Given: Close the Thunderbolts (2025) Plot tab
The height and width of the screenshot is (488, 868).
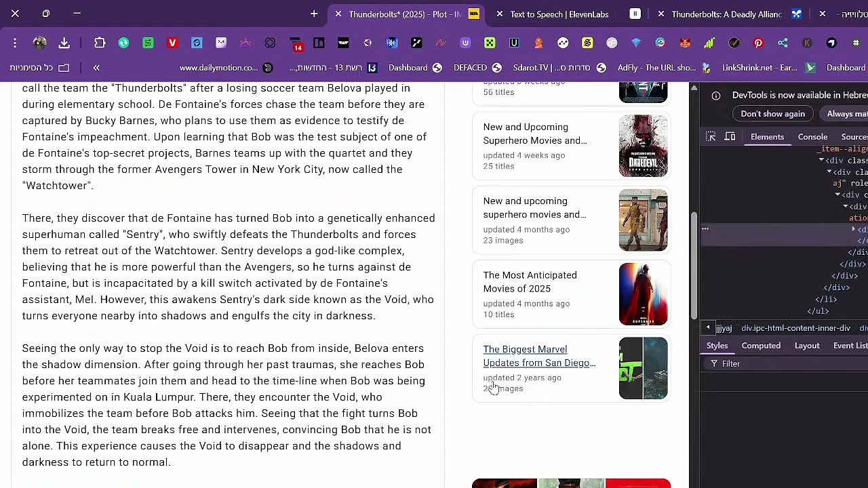Looking at the screenshot, I should click(x=338, y=14).
